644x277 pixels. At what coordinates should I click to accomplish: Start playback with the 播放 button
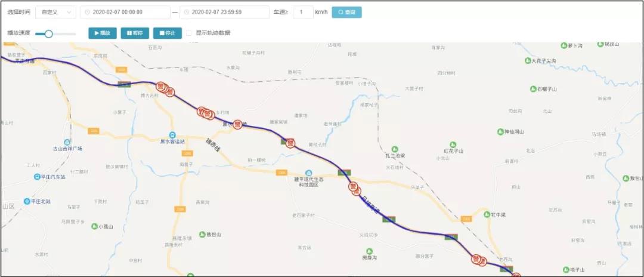tap(103, 33)
